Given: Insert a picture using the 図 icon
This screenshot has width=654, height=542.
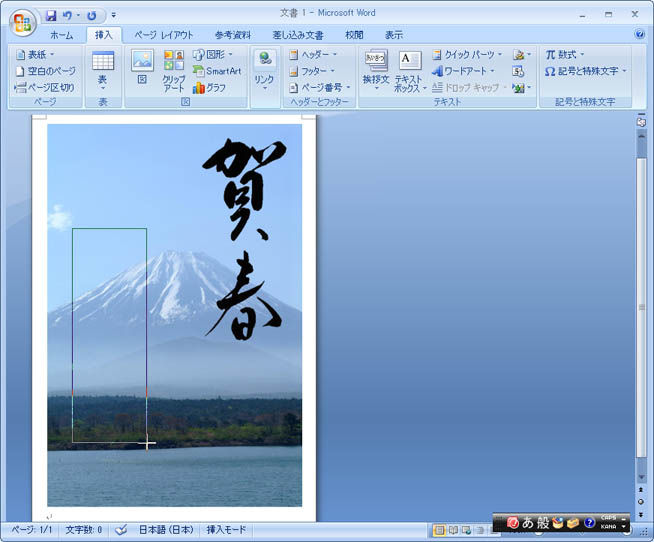Looking at the screenshot, I should tap(142, 66).
